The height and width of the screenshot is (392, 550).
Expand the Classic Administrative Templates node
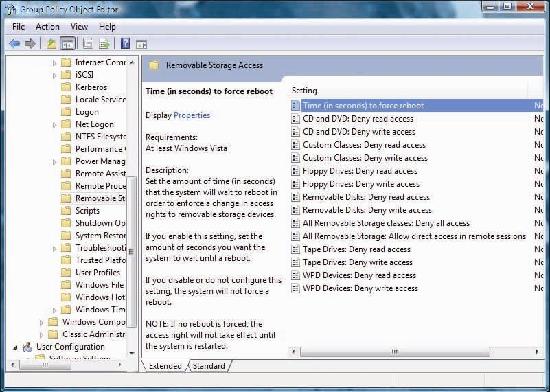(x=41, y=334)
